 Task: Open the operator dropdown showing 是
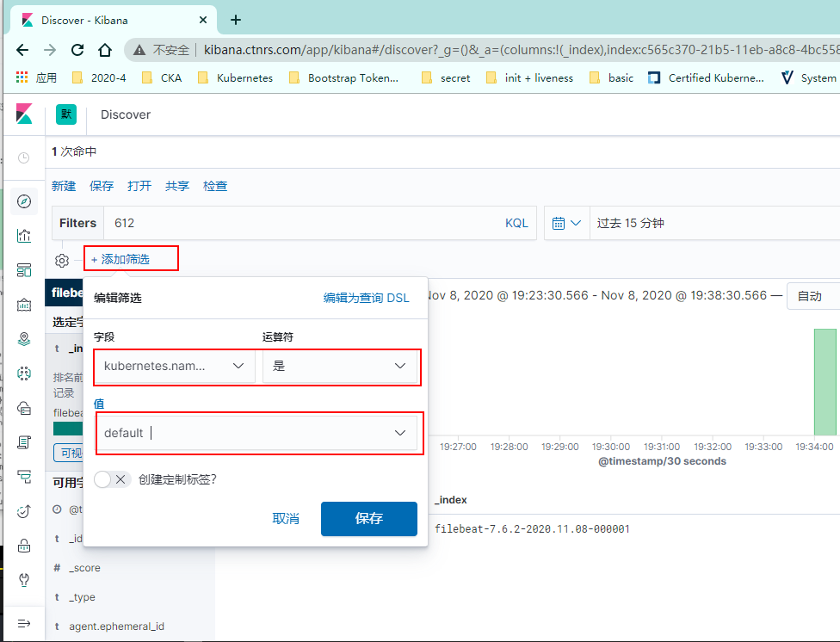click(x=340, y=366)
